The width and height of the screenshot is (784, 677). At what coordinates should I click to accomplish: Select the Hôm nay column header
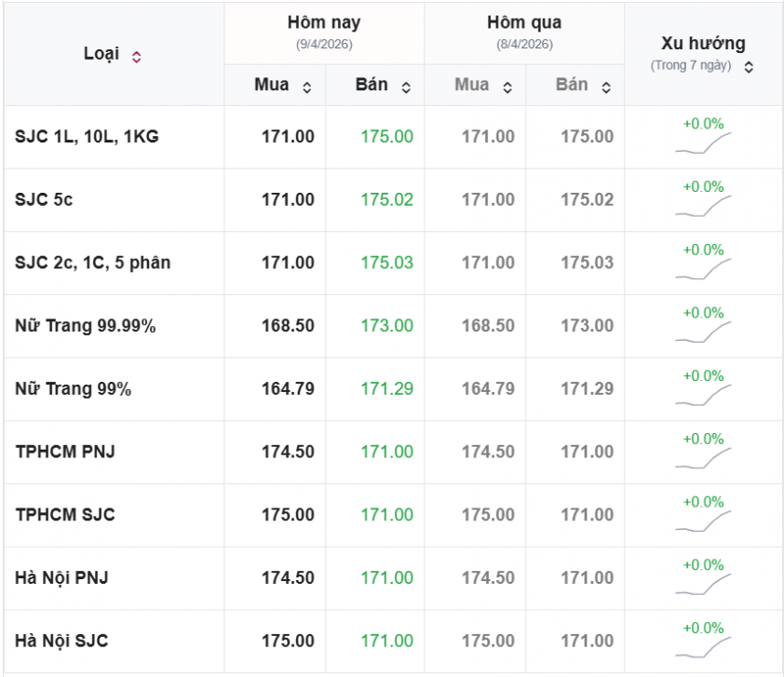323,22
